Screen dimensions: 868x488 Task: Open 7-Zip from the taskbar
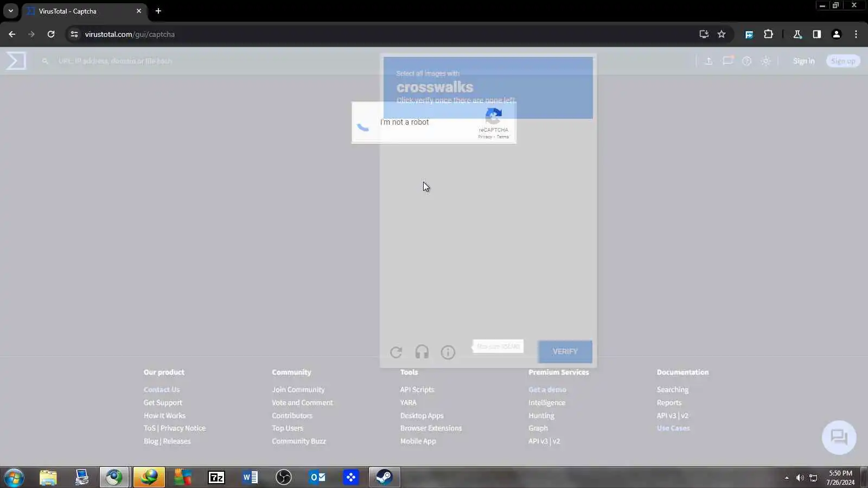pyautogui.click(x=216, y=477)
